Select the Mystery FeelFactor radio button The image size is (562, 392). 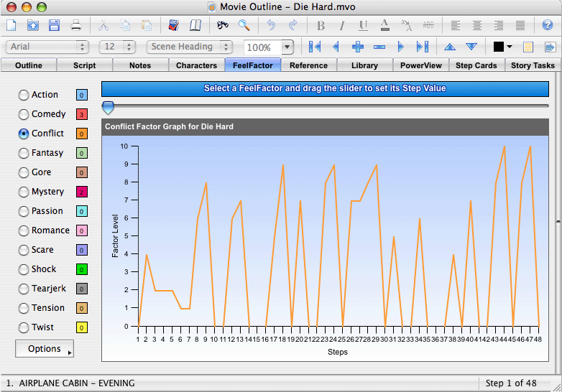(x=24, y=192)
